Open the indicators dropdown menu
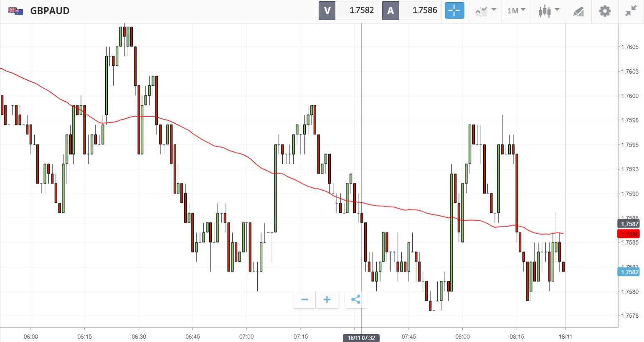Viewport: 644px width, 342px height. (x=485, y=11)
